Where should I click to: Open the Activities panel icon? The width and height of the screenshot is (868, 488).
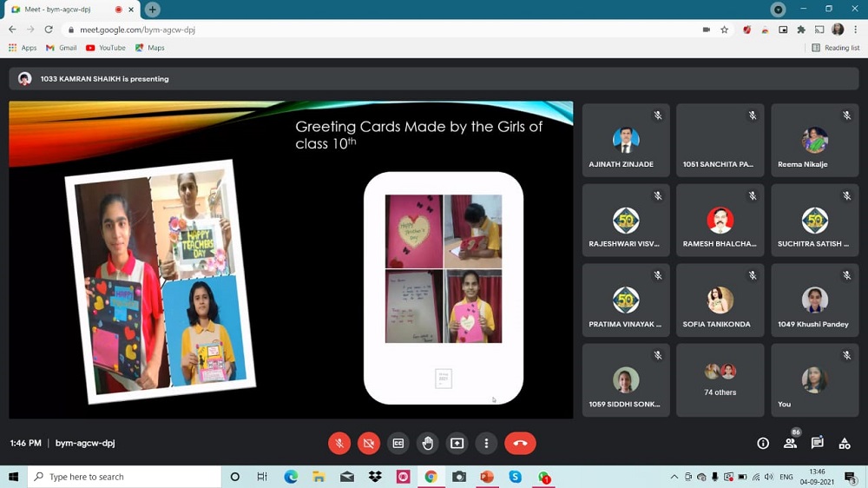[x=845, y=443]
